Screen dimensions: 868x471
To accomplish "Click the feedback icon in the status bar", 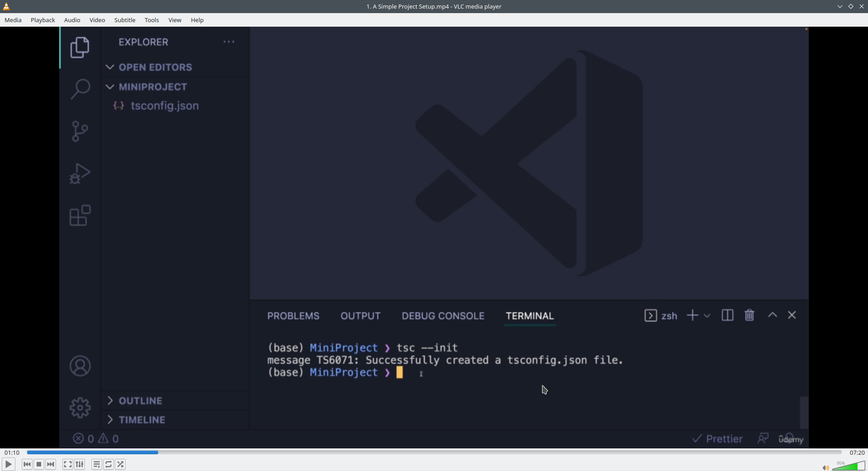I will [x=763, y=438].
